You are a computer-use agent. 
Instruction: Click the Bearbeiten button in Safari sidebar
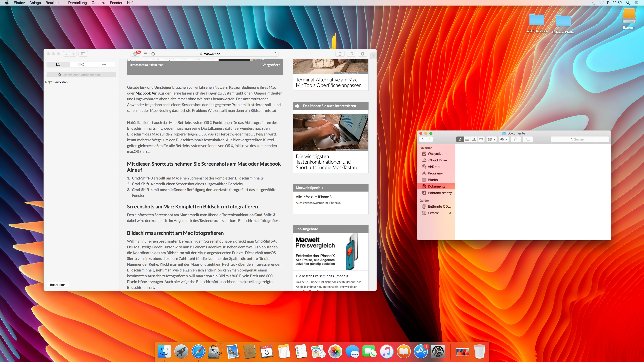coord(58,285)
